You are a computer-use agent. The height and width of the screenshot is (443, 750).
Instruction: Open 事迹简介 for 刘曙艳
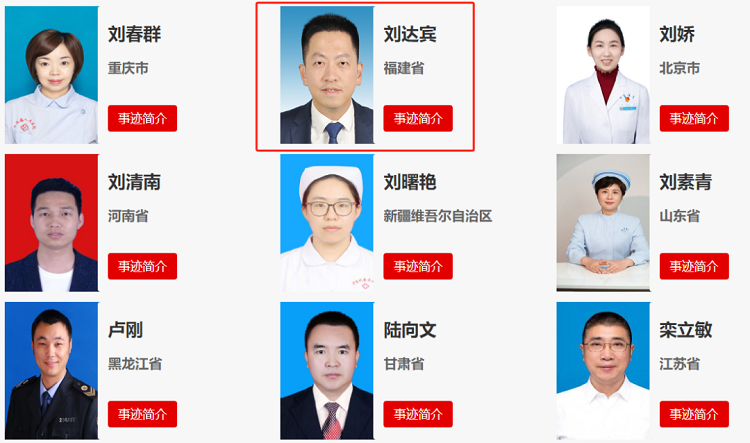point(418,266)
